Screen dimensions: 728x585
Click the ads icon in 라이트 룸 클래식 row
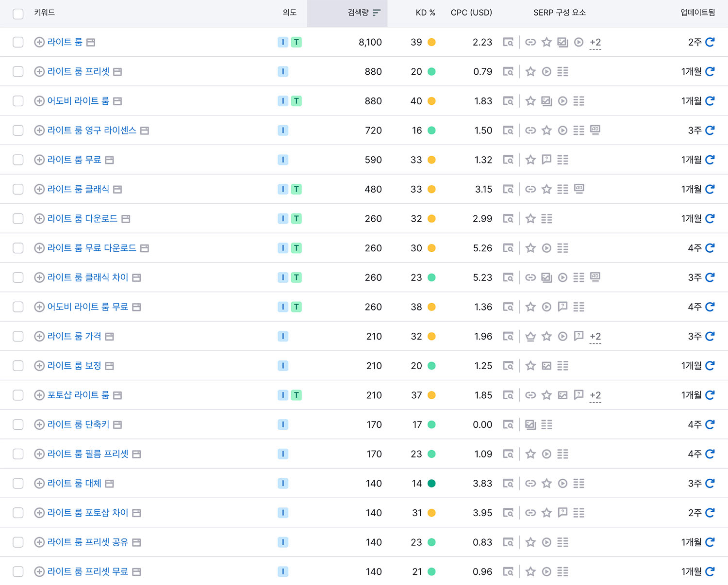[x=579, y=189]
